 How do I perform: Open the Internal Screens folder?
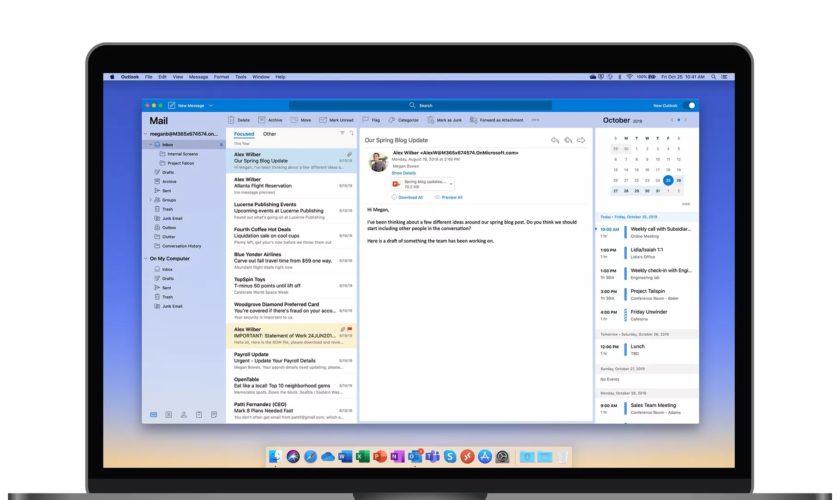[179, 154]
